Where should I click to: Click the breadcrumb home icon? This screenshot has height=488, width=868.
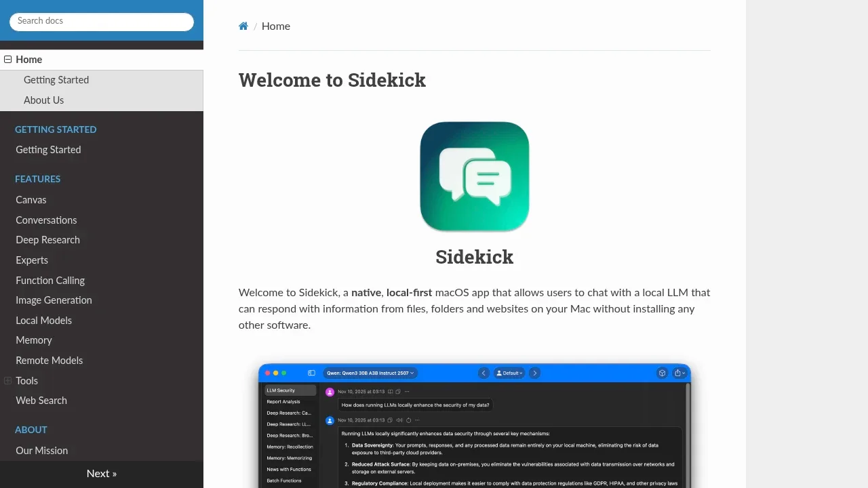[x=243, y=26]
